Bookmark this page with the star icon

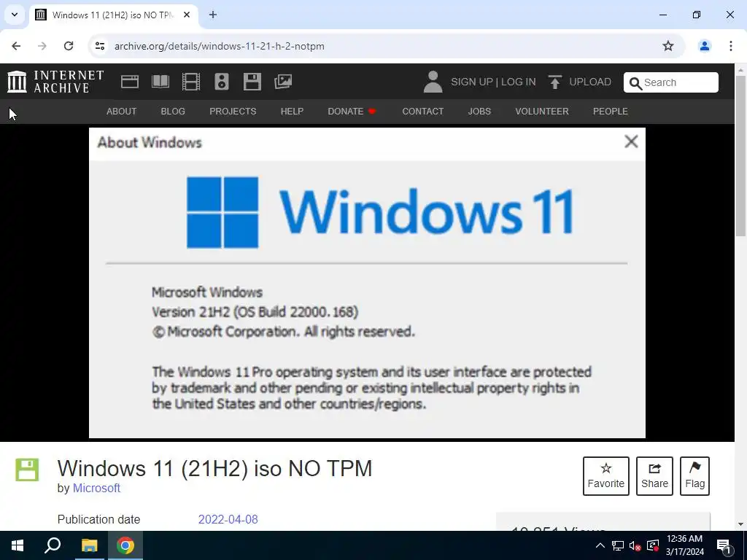[x=668, y=46]
